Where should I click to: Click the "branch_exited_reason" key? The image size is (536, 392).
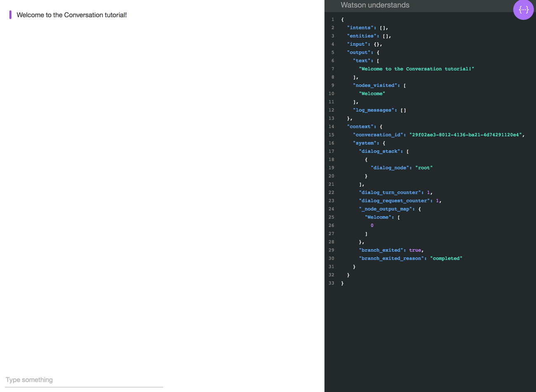point(391,258)
